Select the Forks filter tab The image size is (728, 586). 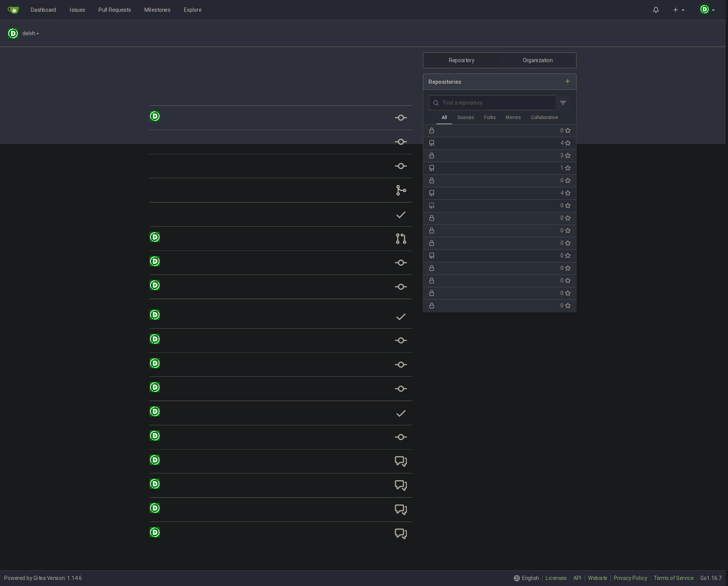pos(490,118)
